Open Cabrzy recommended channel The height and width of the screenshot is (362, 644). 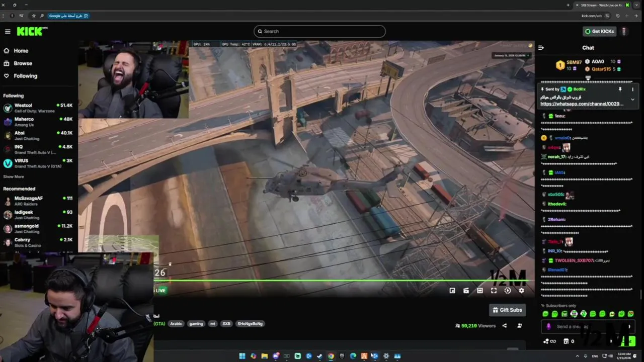[x=38, y=242]
